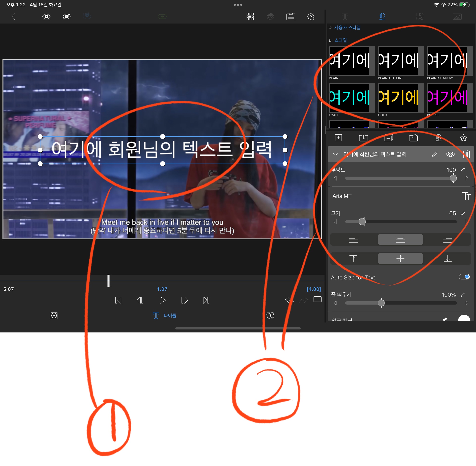
Task: Align text to top
Action: click(x=353, y=259)
